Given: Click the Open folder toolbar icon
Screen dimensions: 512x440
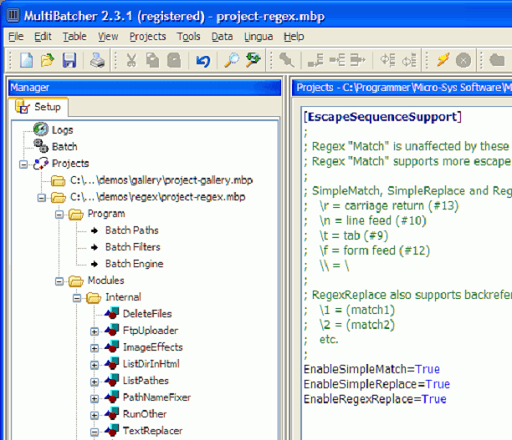Looking at the screenshot, I should tap(47, 61).
